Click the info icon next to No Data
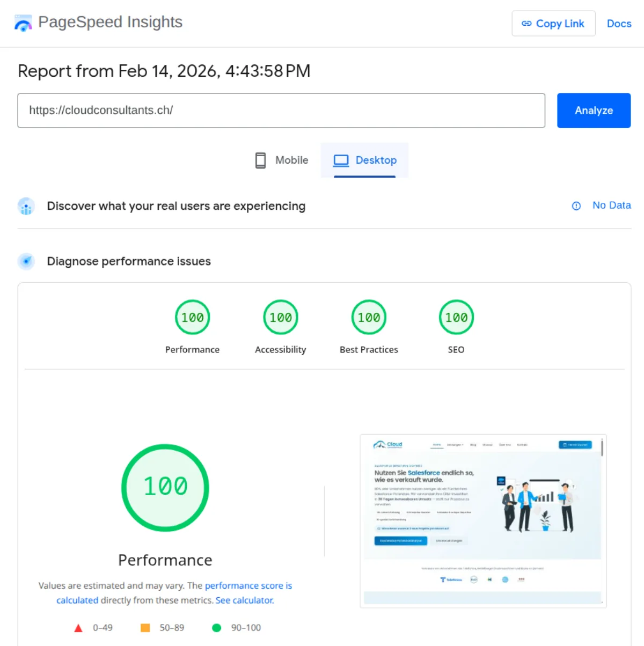The image size is (644, 646). [x=576, y=205]
